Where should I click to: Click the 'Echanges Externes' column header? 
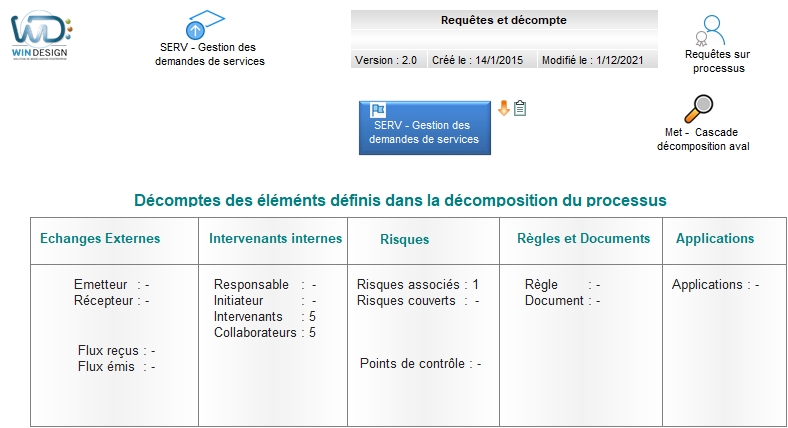tap(100, 239)
